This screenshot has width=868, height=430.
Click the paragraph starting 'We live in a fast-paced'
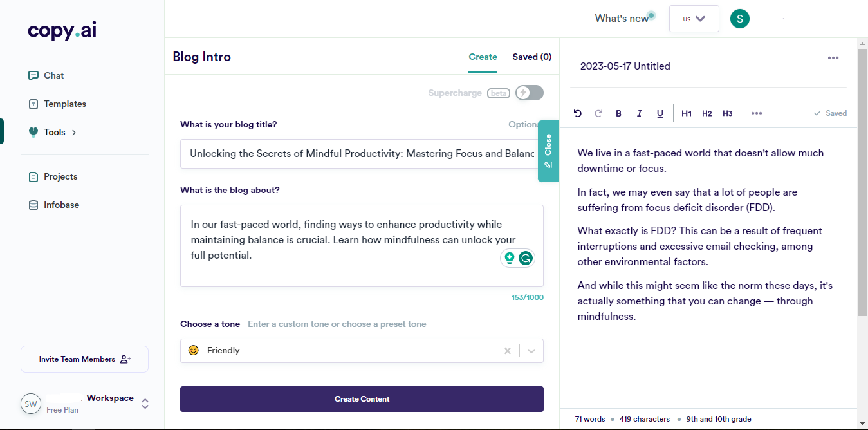pos(701,161)
